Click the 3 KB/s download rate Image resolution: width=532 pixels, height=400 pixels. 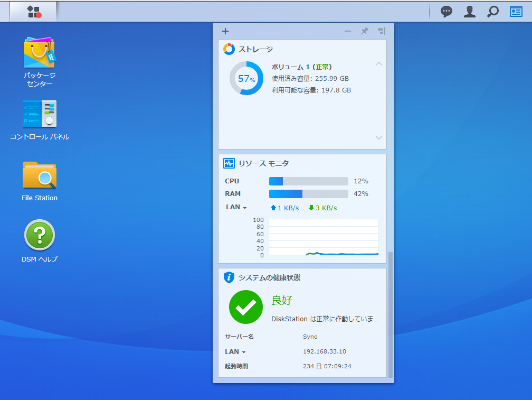pyautogui.click(x=322, y=208)
